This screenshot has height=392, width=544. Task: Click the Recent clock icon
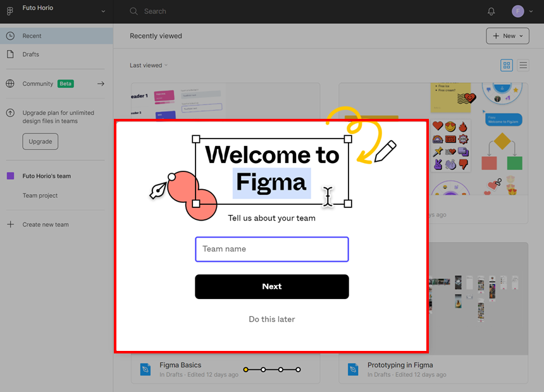[10, 36]
